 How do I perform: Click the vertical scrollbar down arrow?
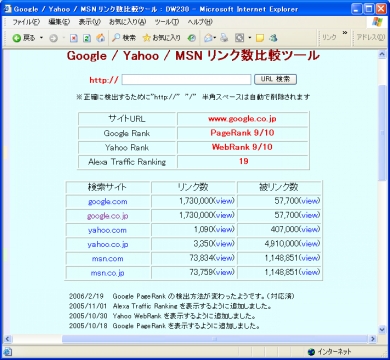coord(382,329)
